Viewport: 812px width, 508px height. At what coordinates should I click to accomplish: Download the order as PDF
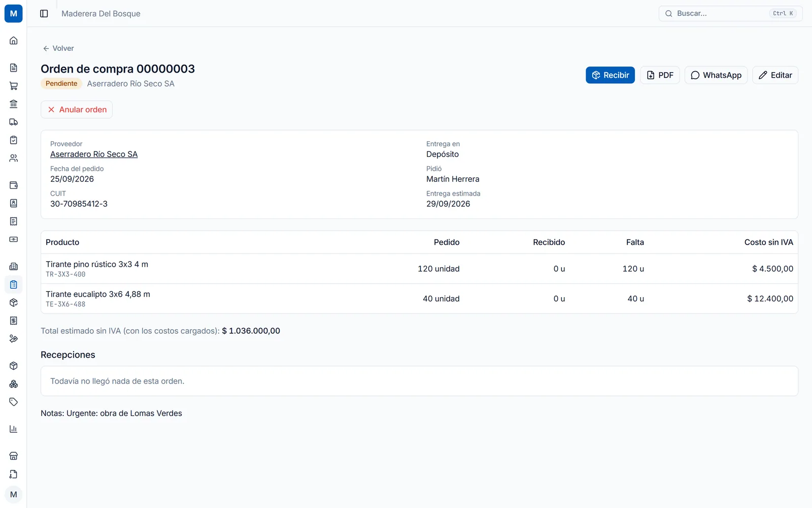click(x=660, y=75)
